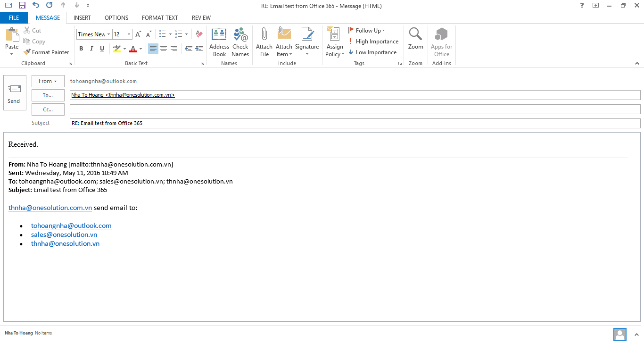Open the Address Book

219,42
